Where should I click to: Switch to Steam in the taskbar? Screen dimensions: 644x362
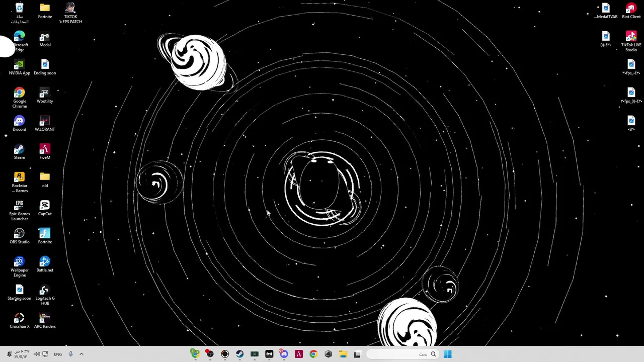coord(239,354)
